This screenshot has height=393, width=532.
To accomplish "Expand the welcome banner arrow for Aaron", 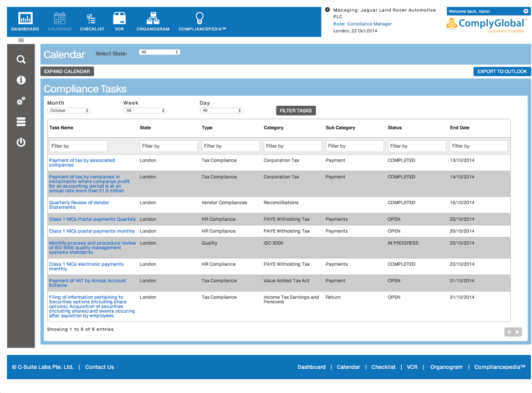I will coord(526,11).
